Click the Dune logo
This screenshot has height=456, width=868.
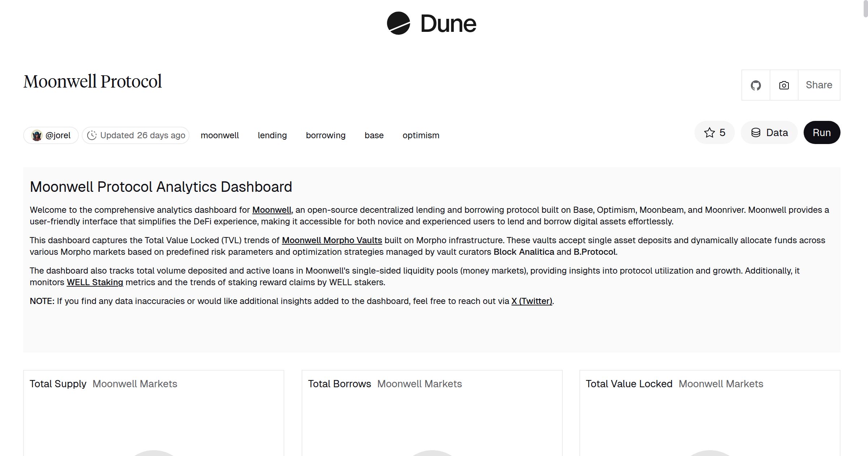431,24
